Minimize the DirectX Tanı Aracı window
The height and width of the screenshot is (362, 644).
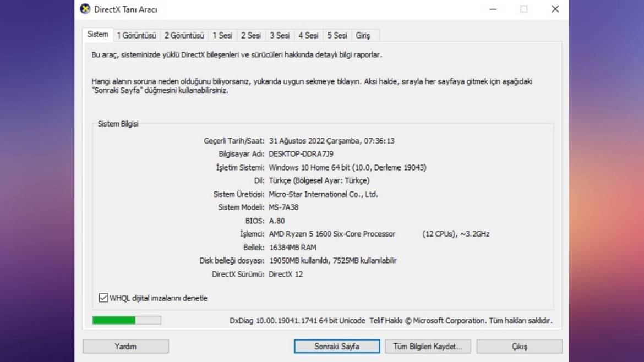tap(493, 9)
